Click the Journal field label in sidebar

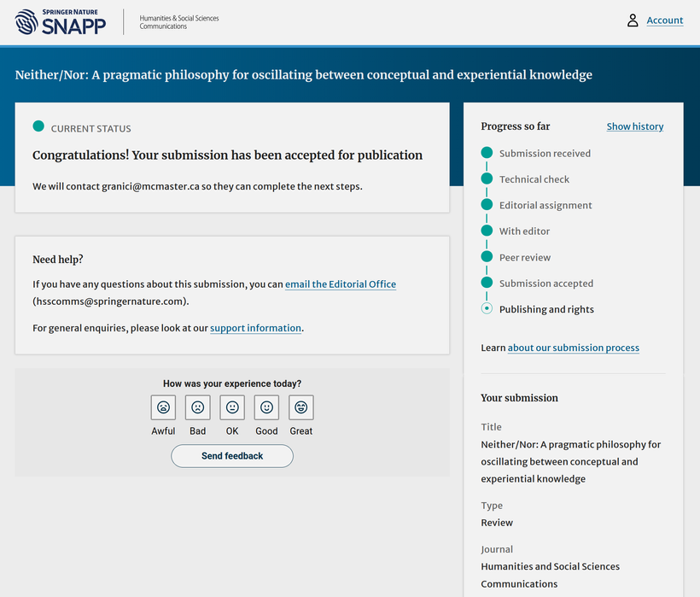pos(497,549)
